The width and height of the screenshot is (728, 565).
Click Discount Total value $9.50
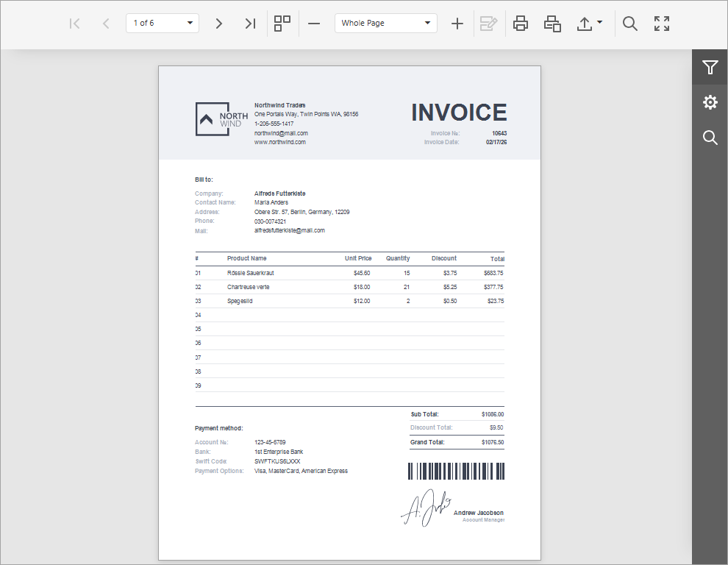496,427
